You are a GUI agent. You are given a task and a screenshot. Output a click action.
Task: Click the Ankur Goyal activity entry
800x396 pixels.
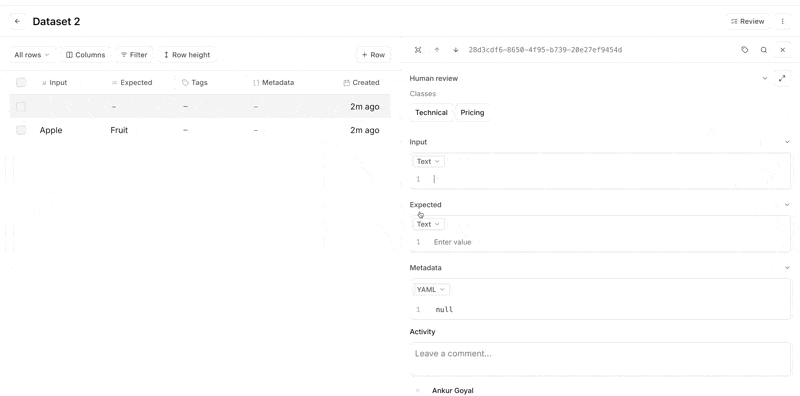[453, 390]
